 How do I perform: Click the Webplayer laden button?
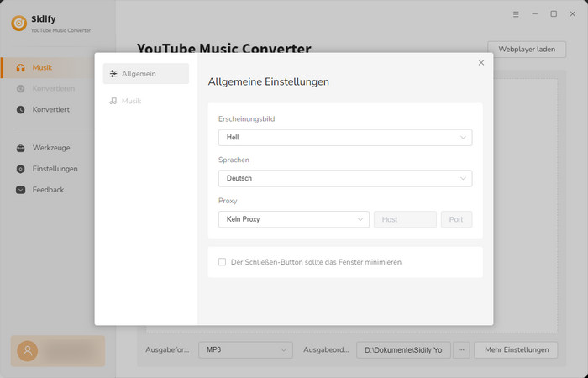527,50
